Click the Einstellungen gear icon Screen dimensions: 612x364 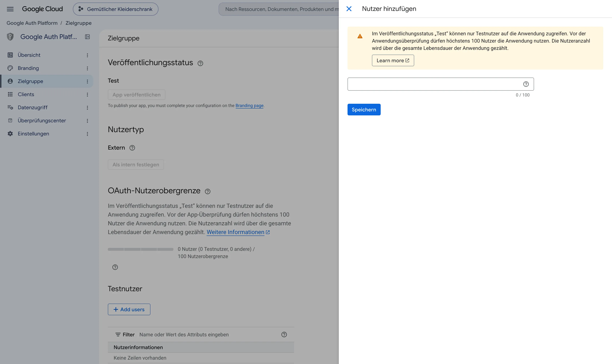click(x=10, y=134)
